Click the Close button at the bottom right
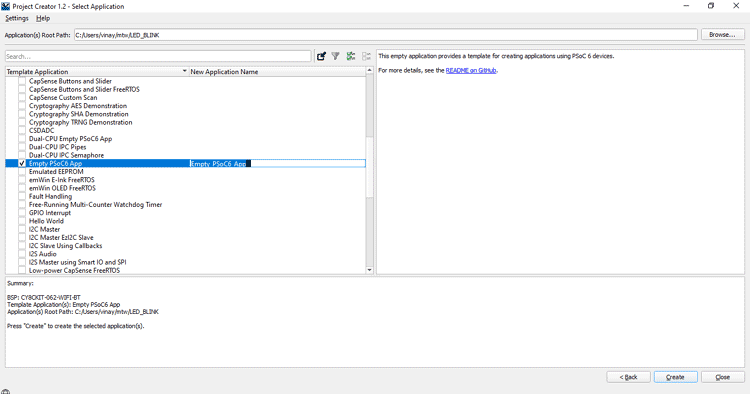This screenshot has width=750, height=394. [x=722, y=377]
